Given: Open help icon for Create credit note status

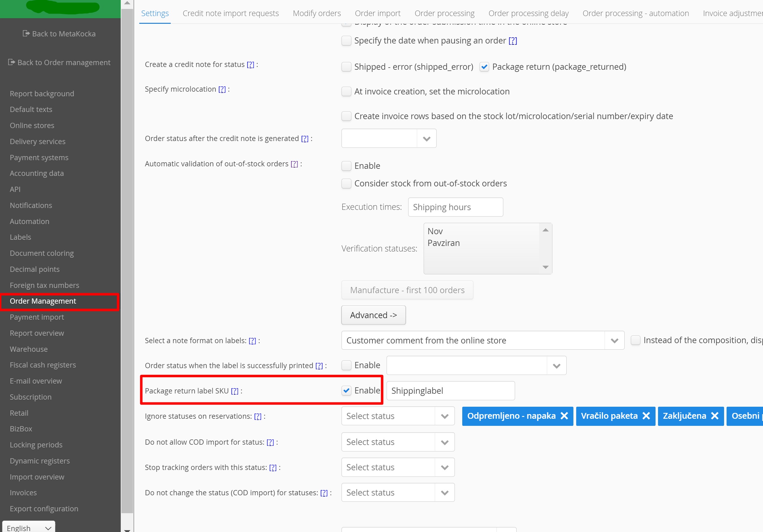Looking at the screenshot, I should (x=250, y=64).
